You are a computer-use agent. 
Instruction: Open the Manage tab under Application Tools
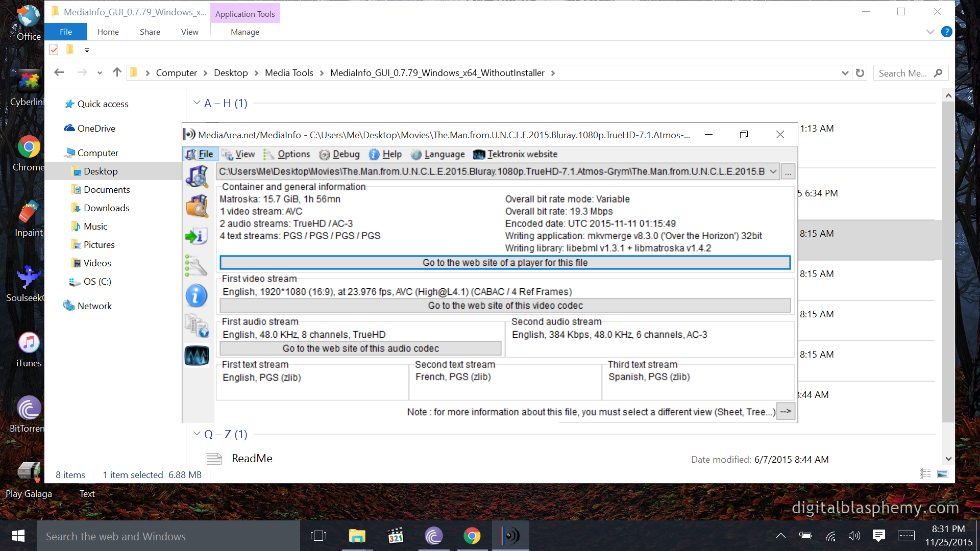tap(245, 32)
